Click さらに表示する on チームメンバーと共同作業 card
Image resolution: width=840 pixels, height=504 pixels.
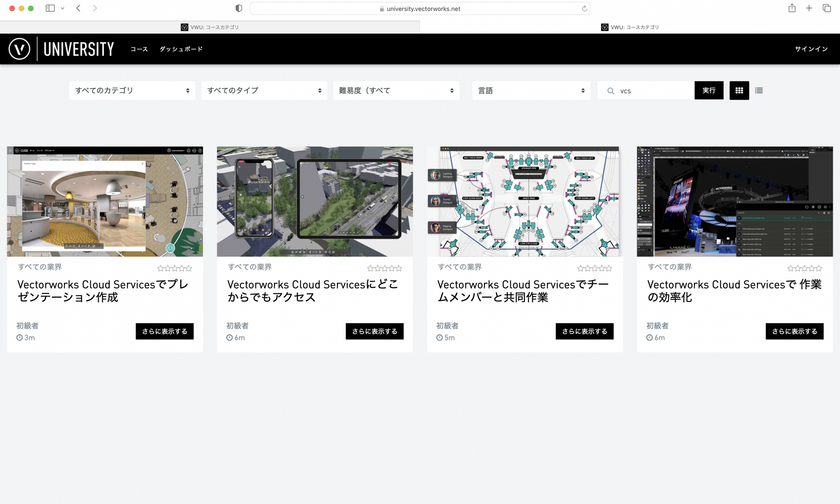click(x=585, y=331)
